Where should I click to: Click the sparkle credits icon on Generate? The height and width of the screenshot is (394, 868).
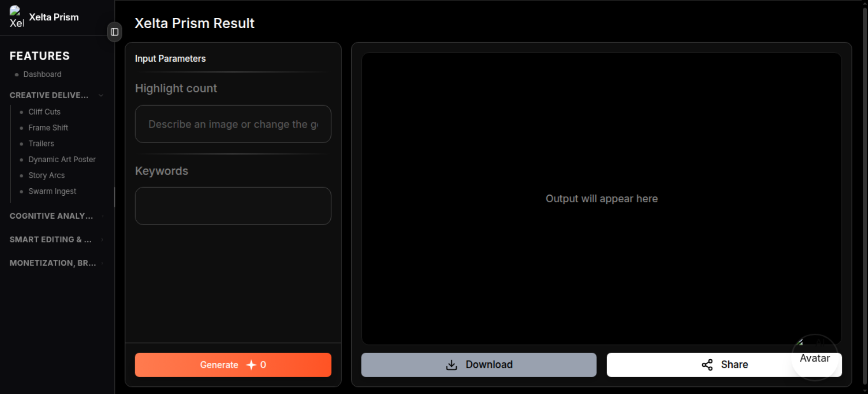point(251,365)
